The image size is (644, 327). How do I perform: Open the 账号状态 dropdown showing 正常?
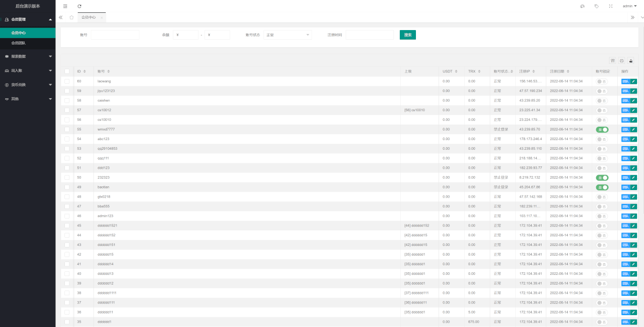coord(287,35)
